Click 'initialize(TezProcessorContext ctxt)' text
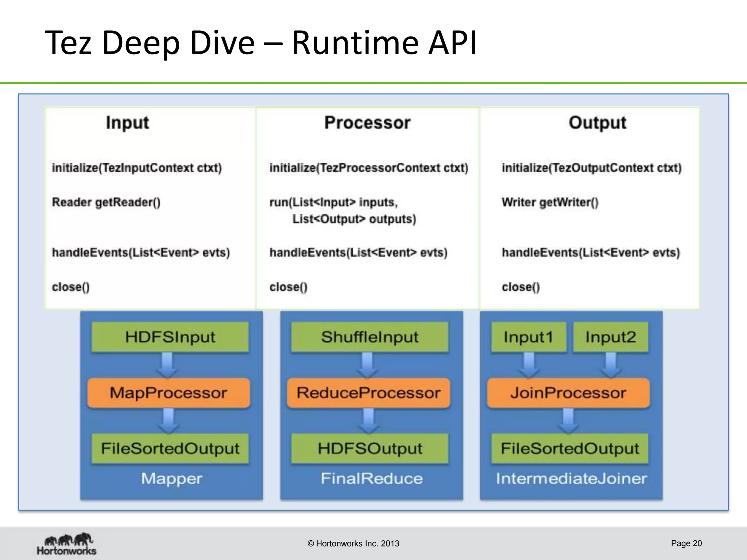The height and width of the screenshot is (560, 747). [x=369, y=168]
